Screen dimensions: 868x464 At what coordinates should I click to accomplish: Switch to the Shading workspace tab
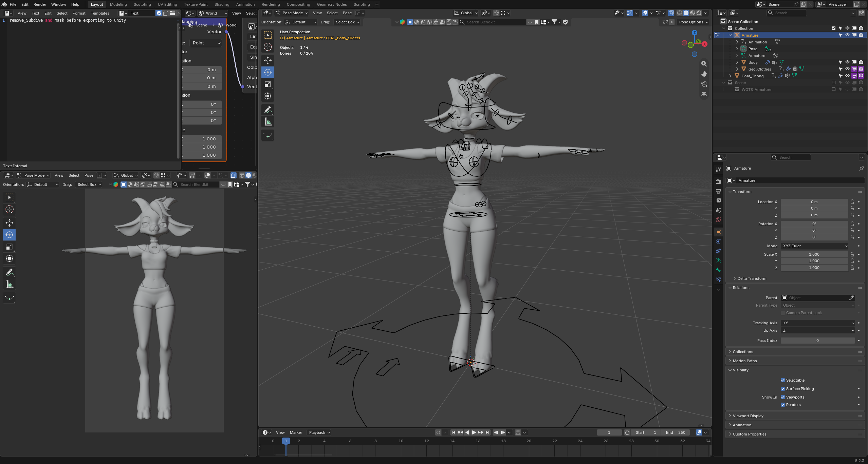click(x=222, y=4)
